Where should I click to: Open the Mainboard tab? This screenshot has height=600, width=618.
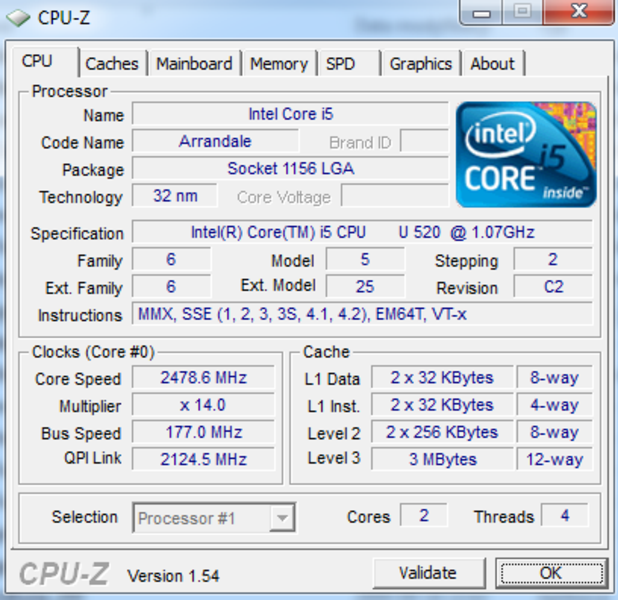tap(195, 63)
